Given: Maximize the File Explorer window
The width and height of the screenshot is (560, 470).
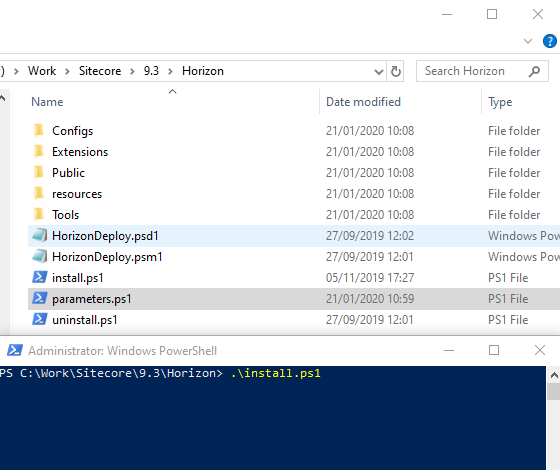Looking at the screenshot, I should [x=492, y=14].
